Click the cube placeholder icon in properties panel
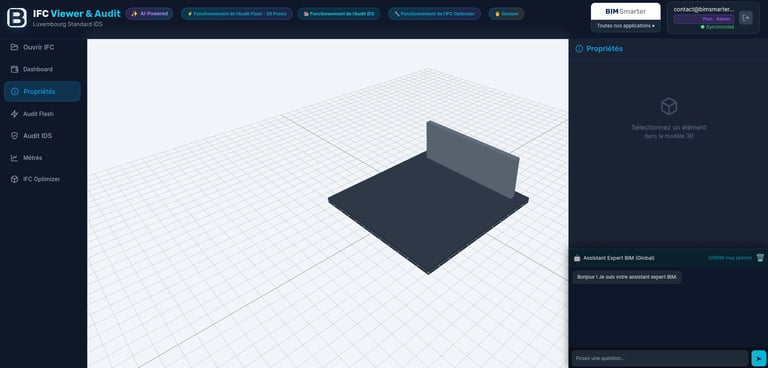 point(669,106)
